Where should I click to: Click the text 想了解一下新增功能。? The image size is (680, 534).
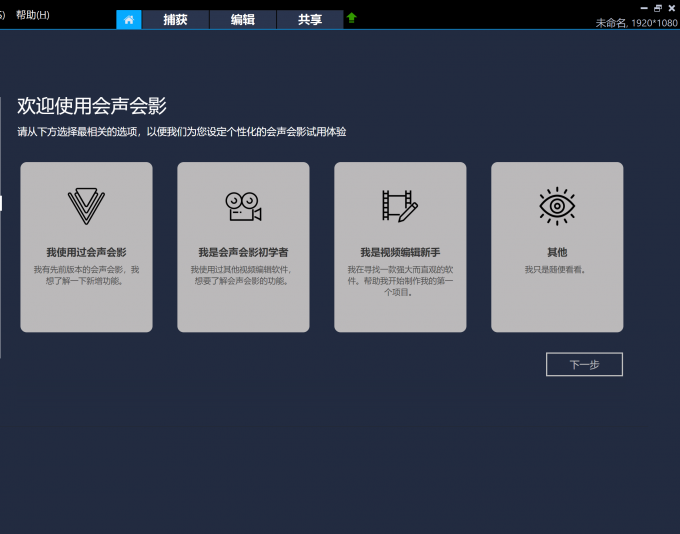85,281
